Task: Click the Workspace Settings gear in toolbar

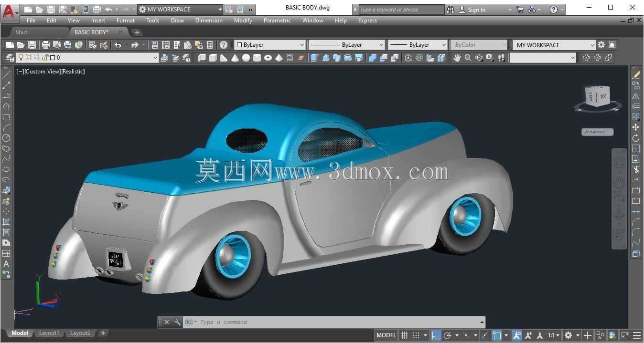Action: (x=601, y=45)
